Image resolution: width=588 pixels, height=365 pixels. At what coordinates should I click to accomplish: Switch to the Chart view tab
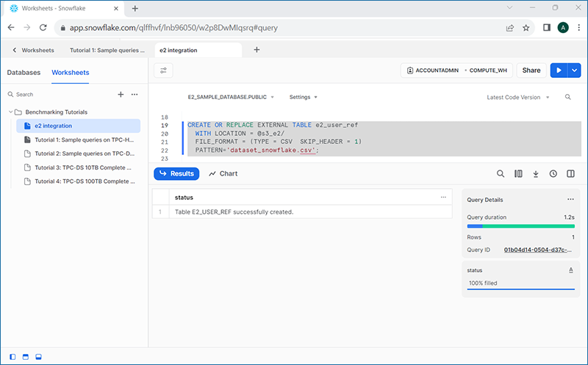(x=223, y=173)
